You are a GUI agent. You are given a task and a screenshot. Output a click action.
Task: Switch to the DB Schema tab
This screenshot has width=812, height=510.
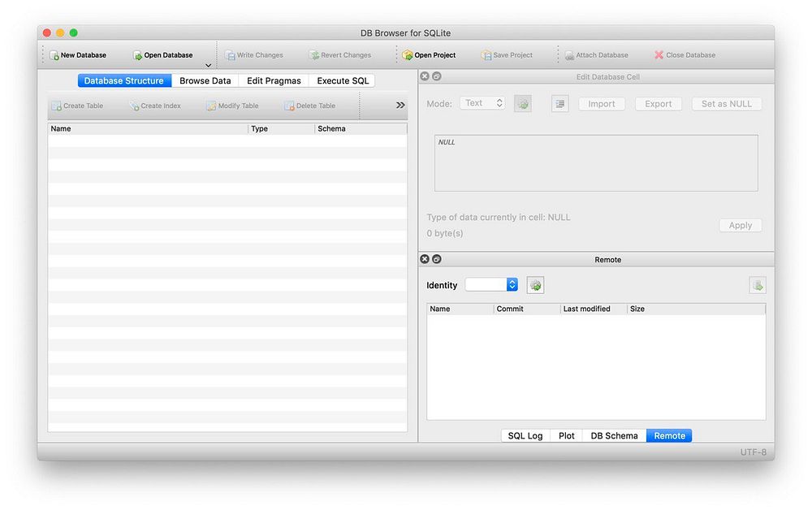[x=614, y=436]
